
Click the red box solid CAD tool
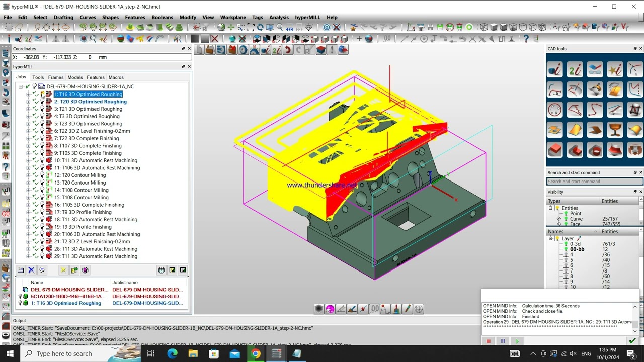point(555,150)
